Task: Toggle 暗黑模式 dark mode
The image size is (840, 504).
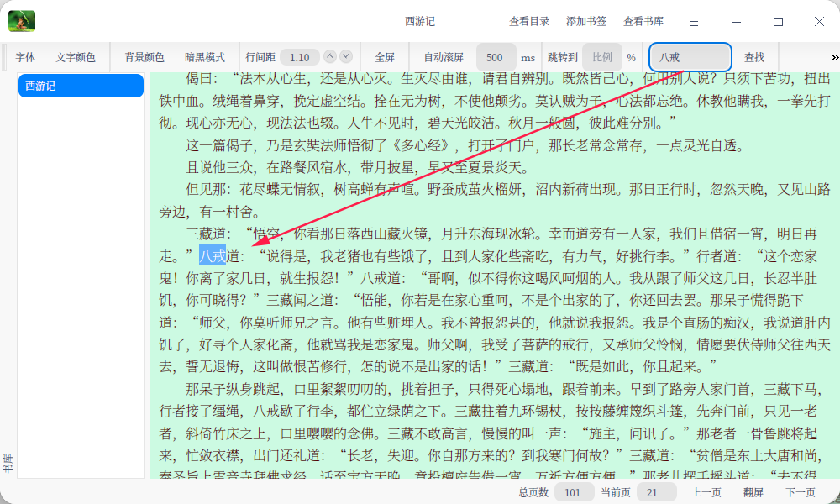Action: coord(205,57)
